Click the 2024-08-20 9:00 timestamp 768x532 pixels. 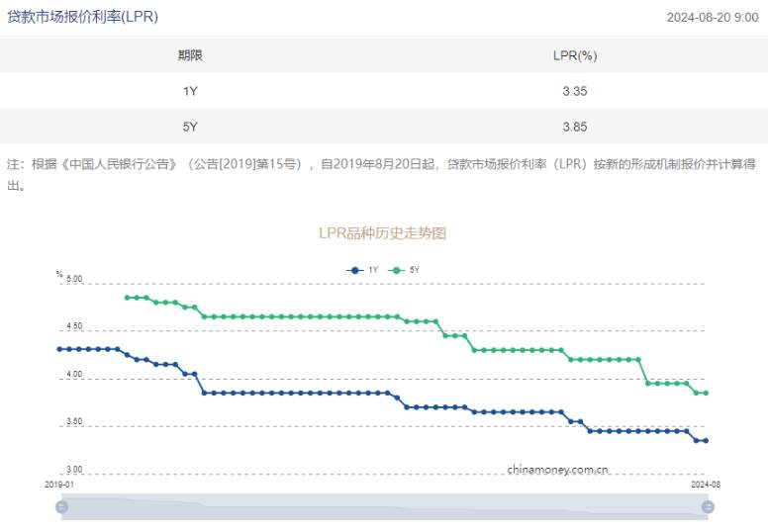(713, 17)
